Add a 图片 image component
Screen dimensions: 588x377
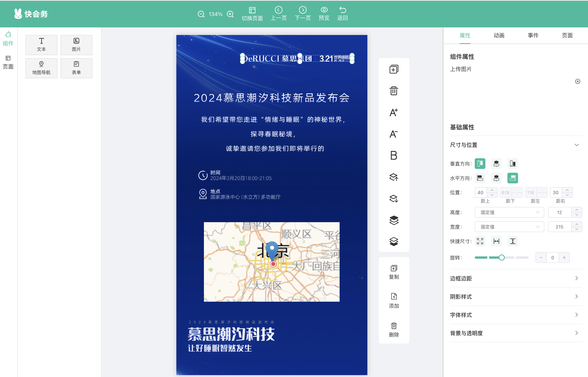[x=76, y=45]
